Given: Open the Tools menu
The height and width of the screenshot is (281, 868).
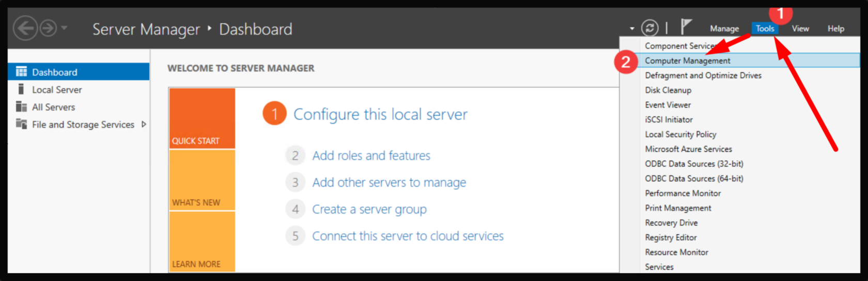Looking at the screenshot, I should (765, 28).
